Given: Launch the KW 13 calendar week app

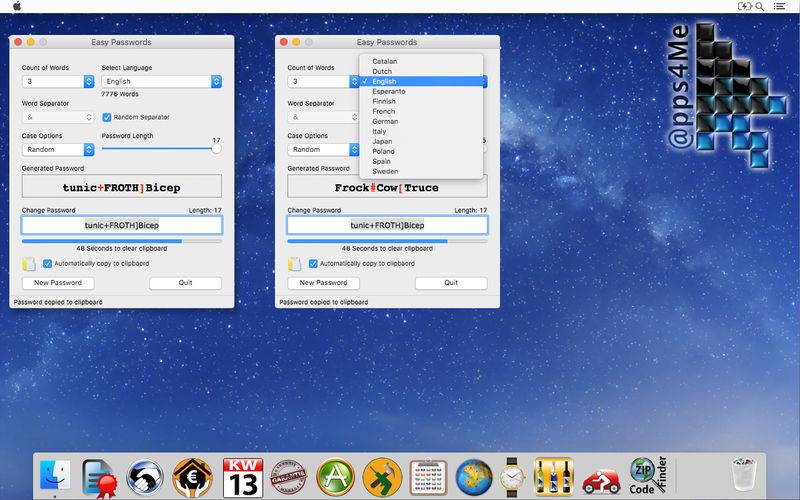Looking at the screenshot, I should (x=243, y=478).
